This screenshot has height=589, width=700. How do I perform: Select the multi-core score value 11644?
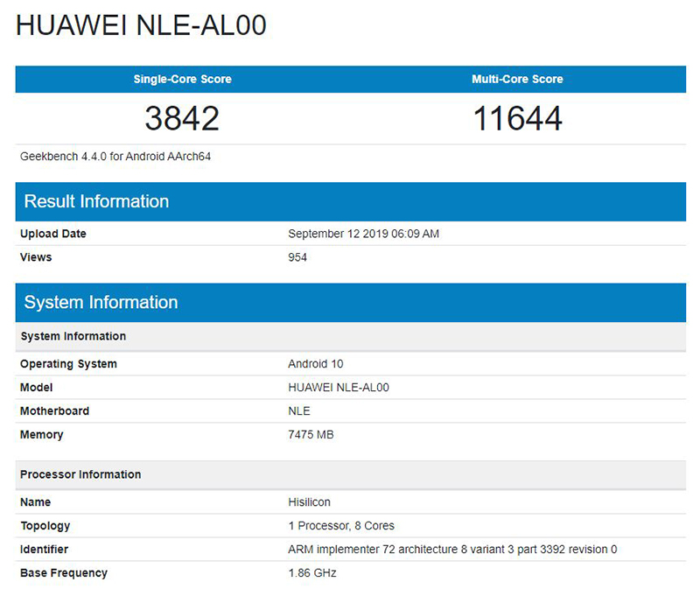point(517,118)
